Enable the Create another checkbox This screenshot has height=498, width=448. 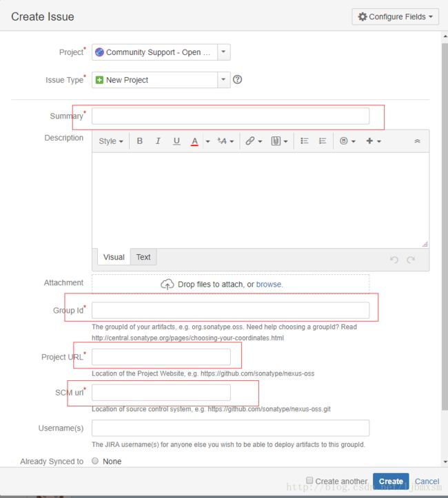click(309, 480)
